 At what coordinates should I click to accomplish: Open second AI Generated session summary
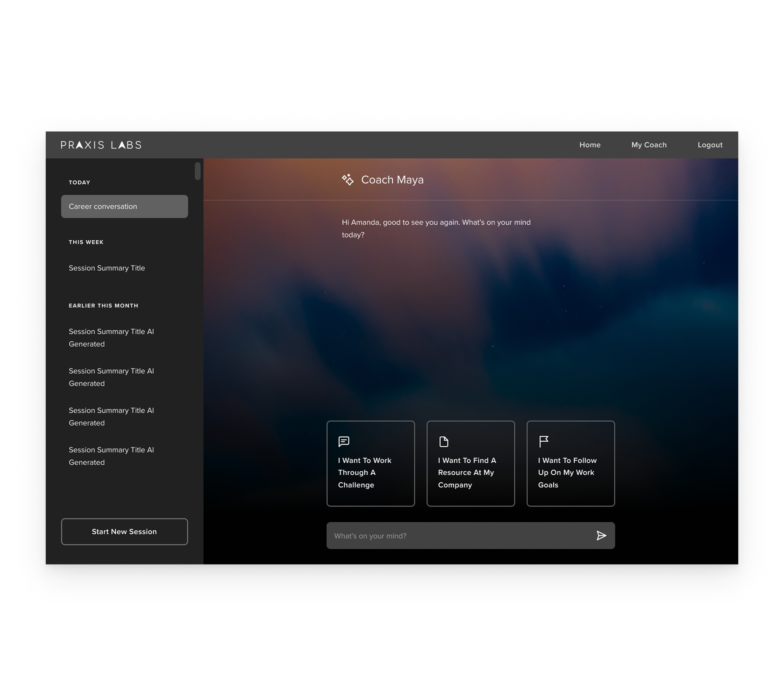pos(111,377)
